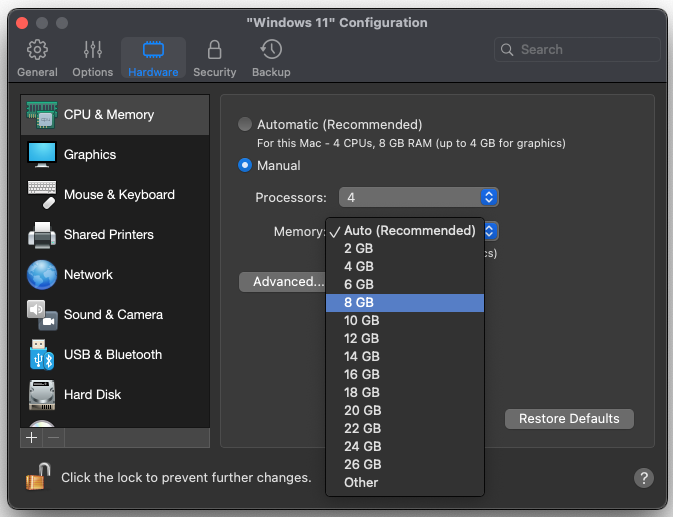The width and height of the screenshot is (673, 517).
Task: Choose 16 GB memory
Action: pos(405,375)
